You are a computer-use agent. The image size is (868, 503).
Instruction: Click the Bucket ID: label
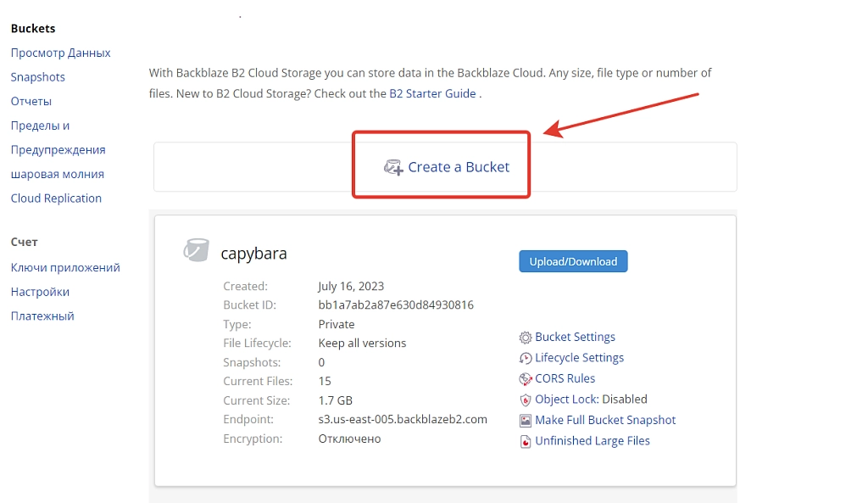(250, 305)
